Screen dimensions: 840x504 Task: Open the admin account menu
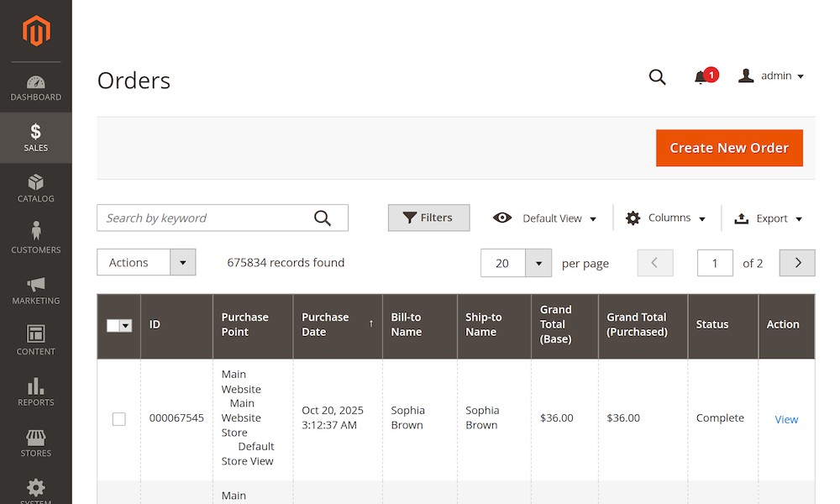click(771, 76)
